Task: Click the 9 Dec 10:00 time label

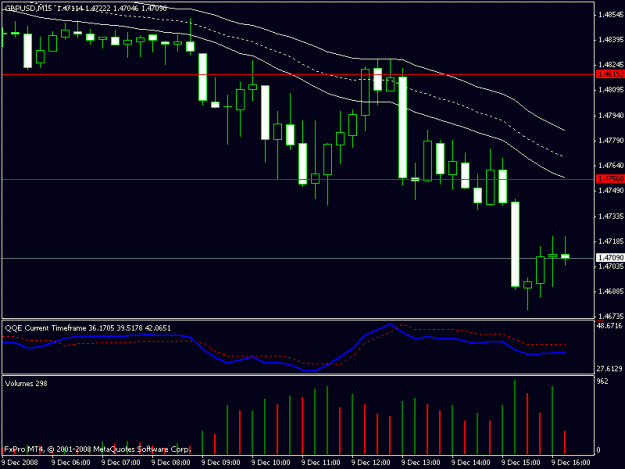Action: [271, 462]
